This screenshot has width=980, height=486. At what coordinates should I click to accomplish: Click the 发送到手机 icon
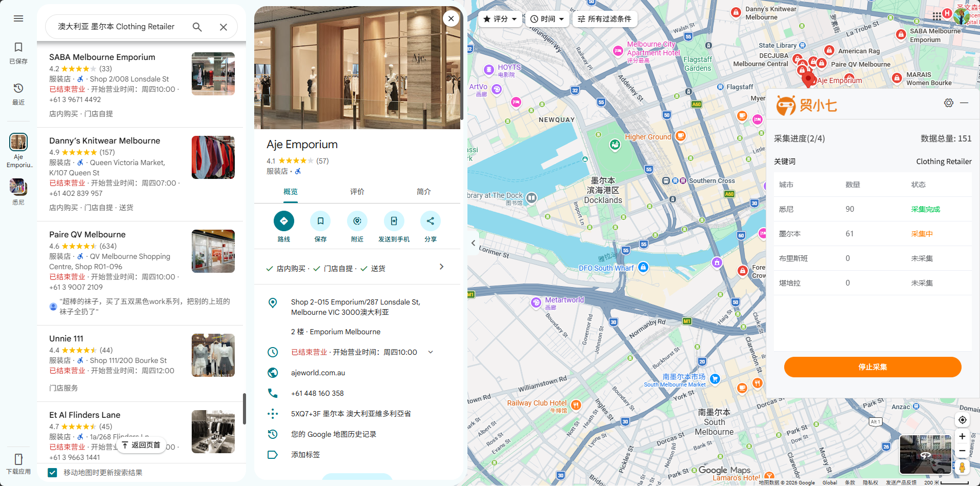coord(394,221)
